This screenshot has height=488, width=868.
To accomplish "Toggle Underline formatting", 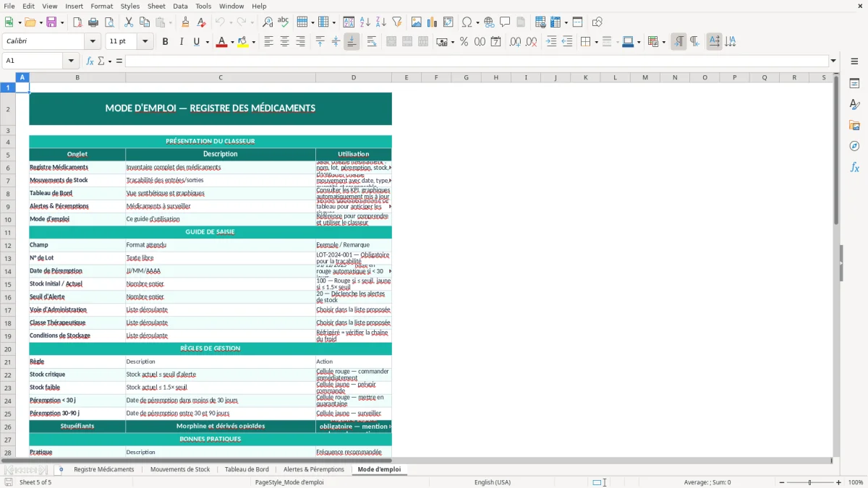I will pos(196,42).
